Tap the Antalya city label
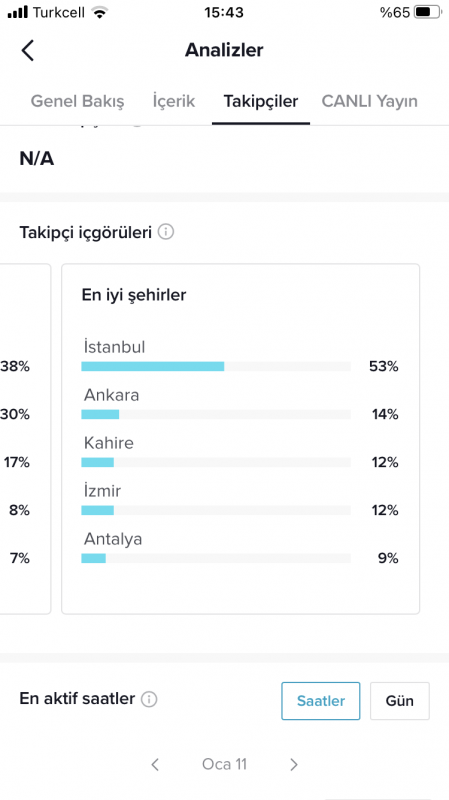 [x=113, y=539]
